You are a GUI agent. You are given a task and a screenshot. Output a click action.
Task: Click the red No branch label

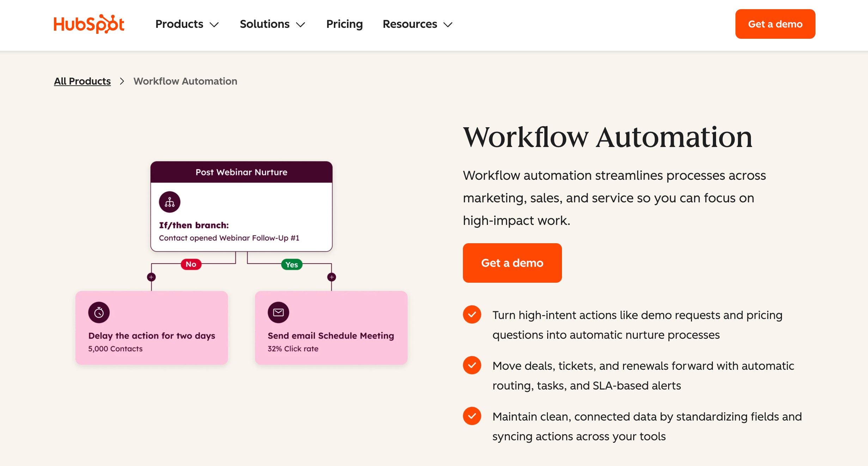[191, 264]
